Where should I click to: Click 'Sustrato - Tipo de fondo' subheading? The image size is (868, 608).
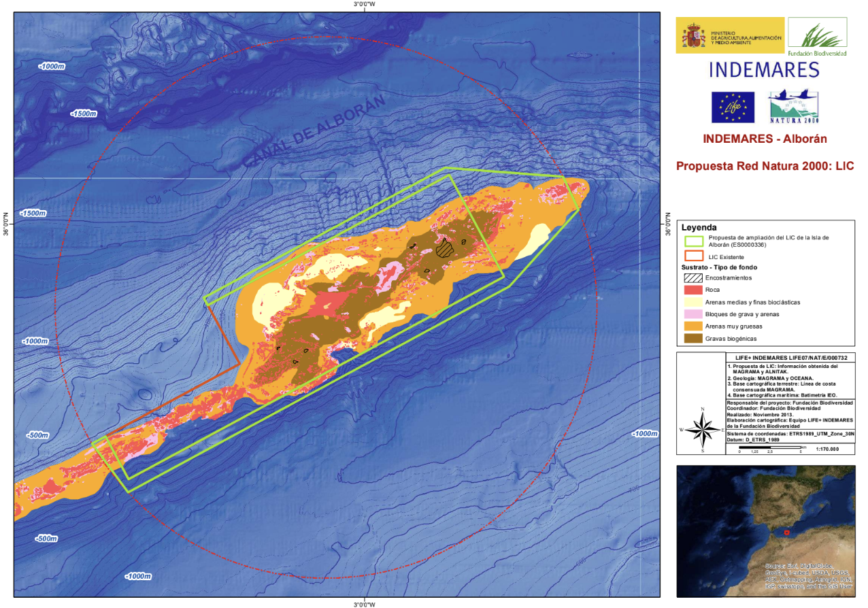click(x=720, y=267)
